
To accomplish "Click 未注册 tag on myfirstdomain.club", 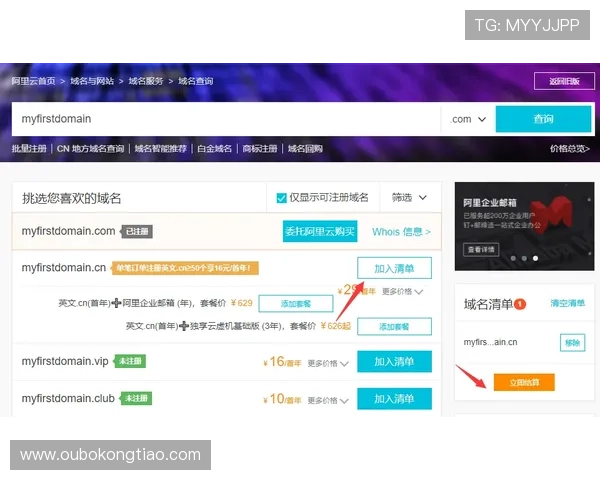I will pyautogui.click(x=136, y=398).
